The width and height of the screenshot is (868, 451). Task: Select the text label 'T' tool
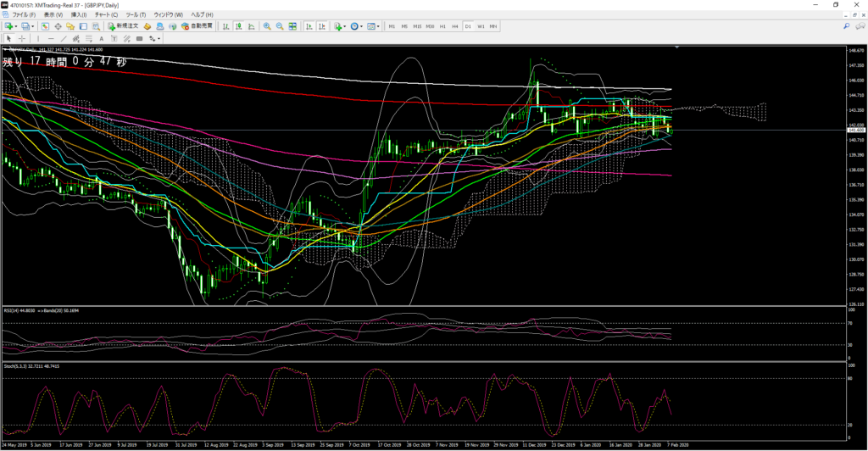(x=114, y=39)
